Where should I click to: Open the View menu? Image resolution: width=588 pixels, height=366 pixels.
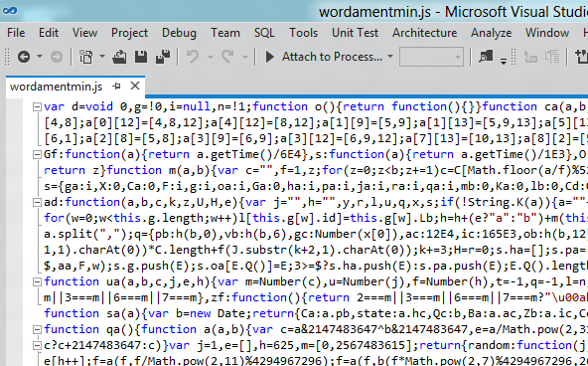(x=84, y=33)
